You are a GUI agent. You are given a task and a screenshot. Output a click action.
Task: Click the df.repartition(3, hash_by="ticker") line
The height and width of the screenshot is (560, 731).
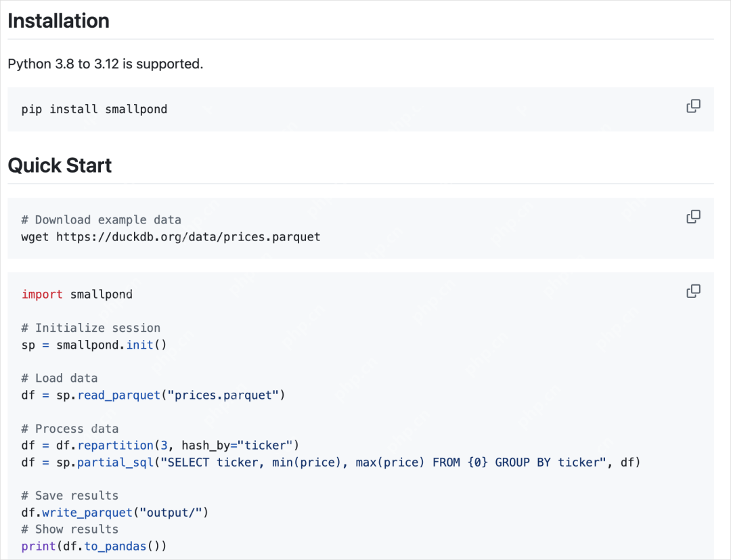pyautogui.click(x=160, y=446)
